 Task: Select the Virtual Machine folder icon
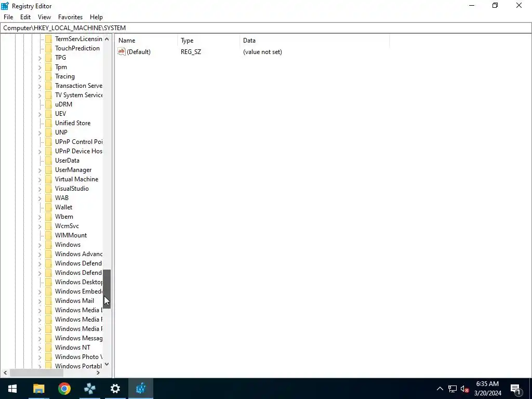48,179
